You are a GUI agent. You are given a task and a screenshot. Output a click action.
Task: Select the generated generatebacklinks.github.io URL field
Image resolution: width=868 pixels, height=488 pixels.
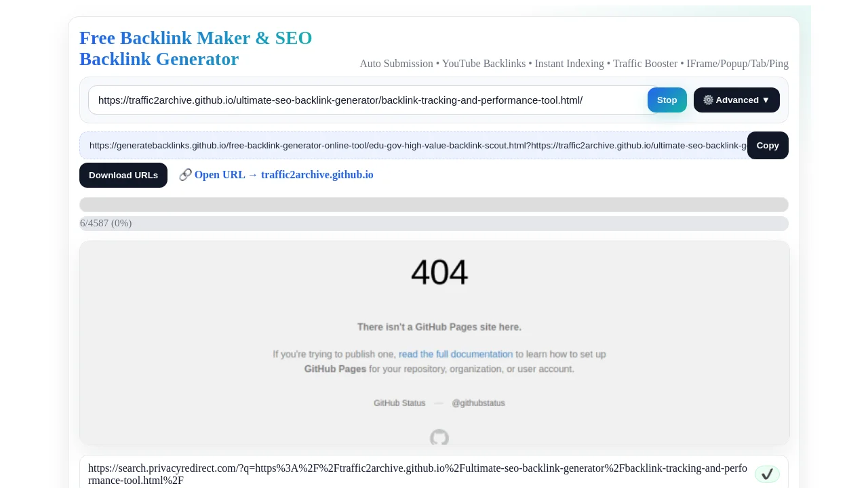[x=414, y=145]
